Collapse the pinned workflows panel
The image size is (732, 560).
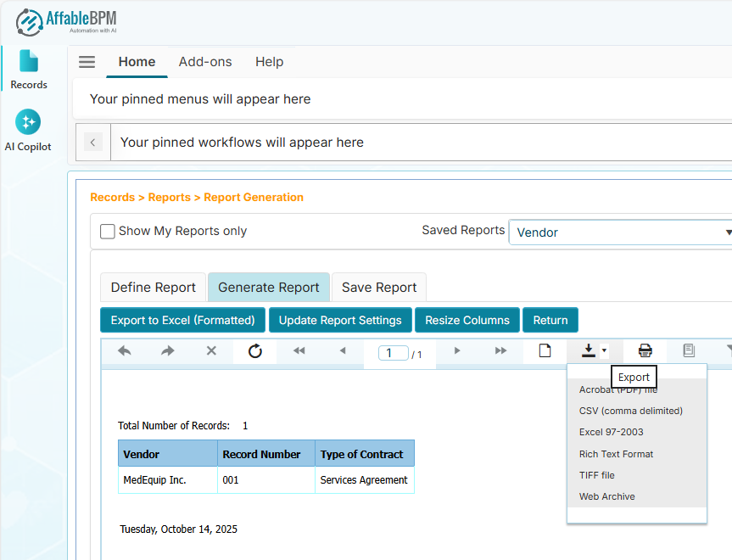[92, 142]
